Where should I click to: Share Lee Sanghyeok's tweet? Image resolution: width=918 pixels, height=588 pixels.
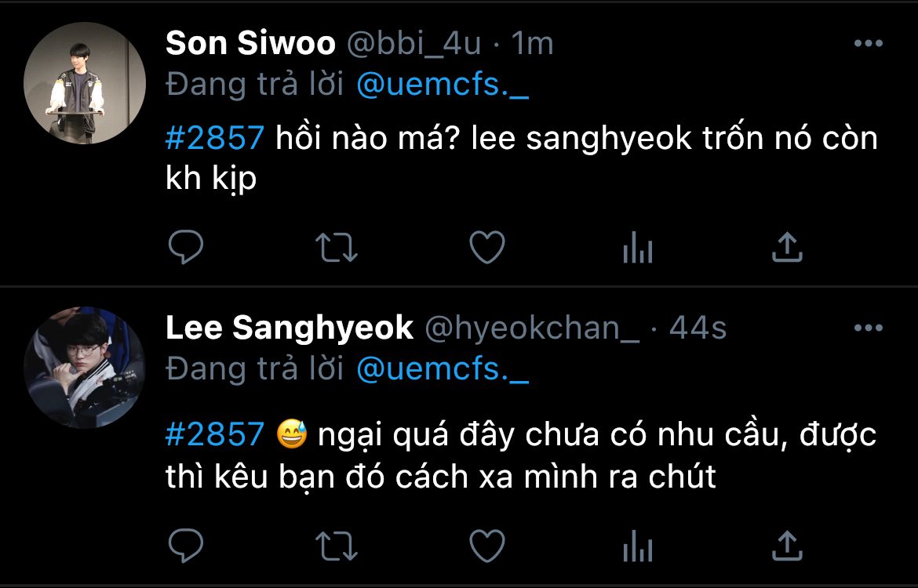(787, 546)
